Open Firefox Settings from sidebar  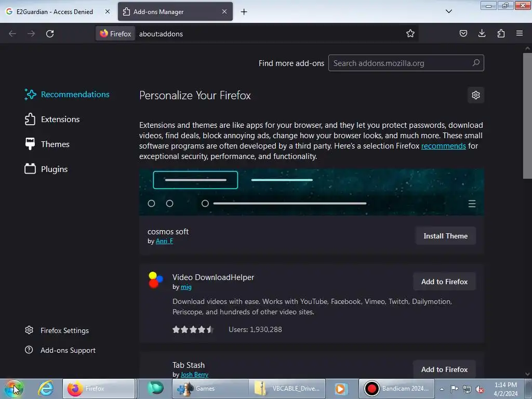pos(57,330)
